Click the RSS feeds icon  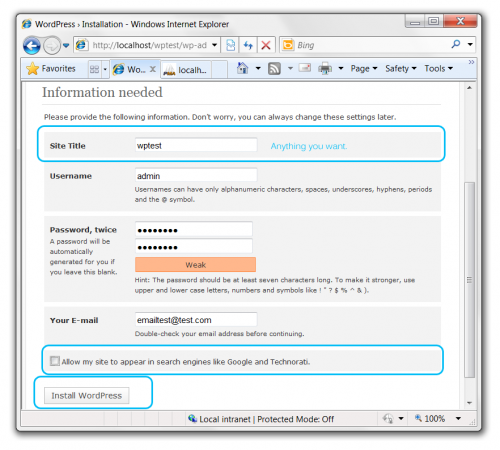pyautogui.click(x=274, y=69)
